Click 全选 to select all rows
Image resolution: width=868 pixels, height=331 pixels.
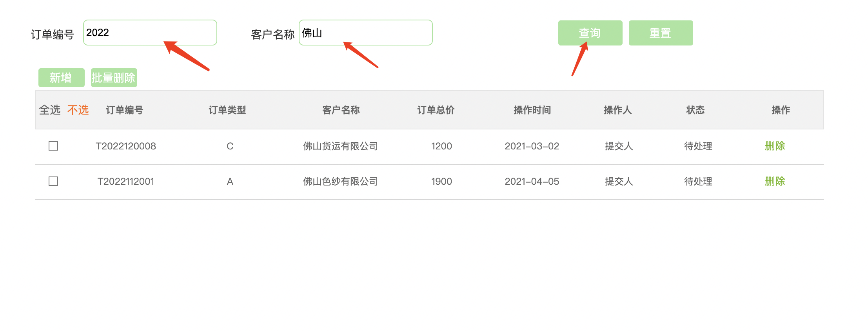(50, 110)
